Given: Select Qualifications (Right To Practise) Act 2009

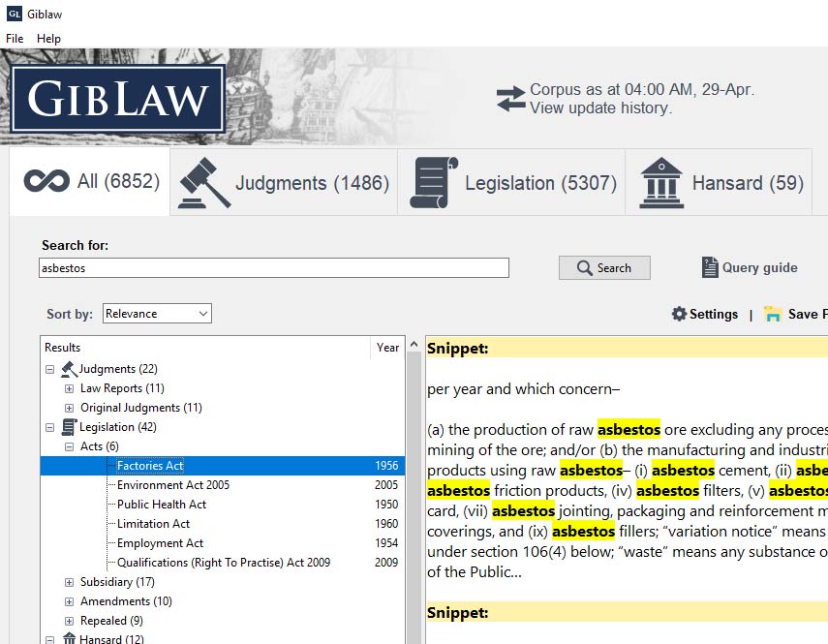Looking at the screenshot, I should coord(223,563).
